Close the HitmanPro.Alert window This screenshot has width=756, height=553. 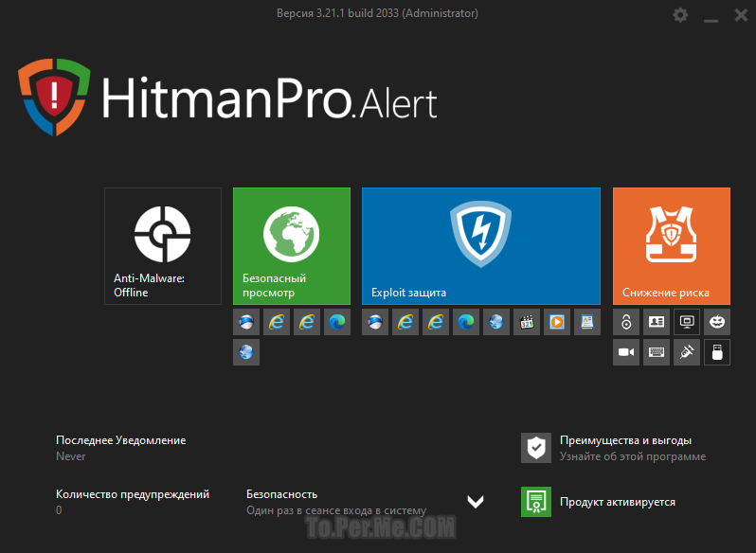(741, 15)
